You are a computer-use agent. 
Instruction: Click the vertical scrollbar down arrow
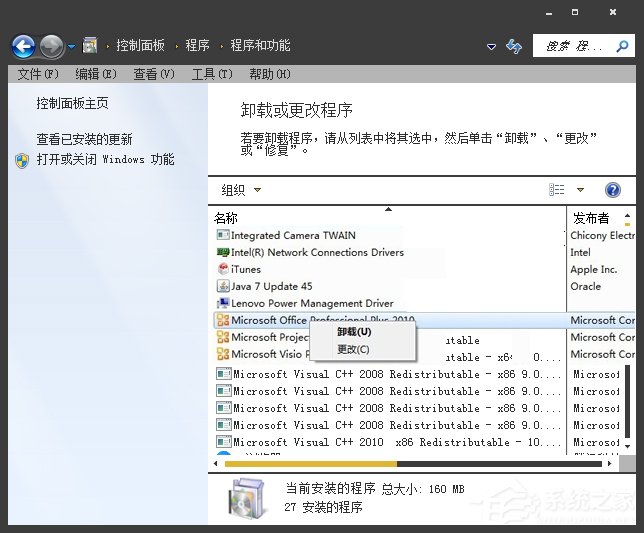coord(627,446)
